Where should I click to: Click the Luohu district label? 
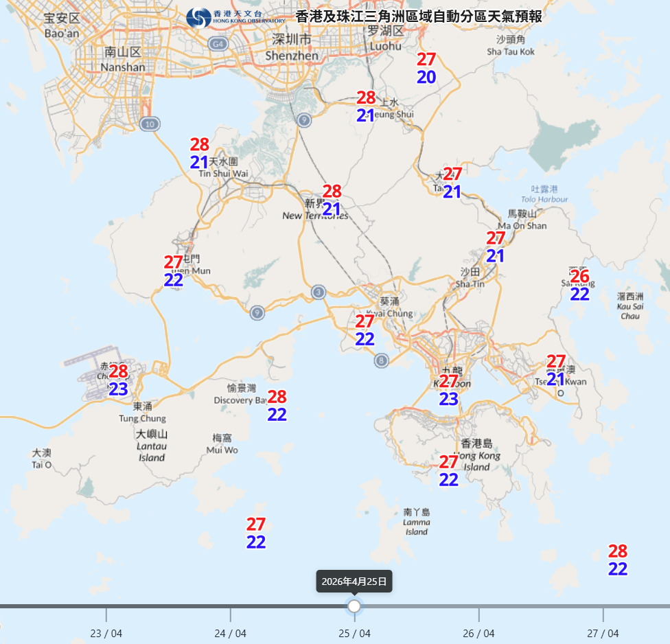(385, 38)
